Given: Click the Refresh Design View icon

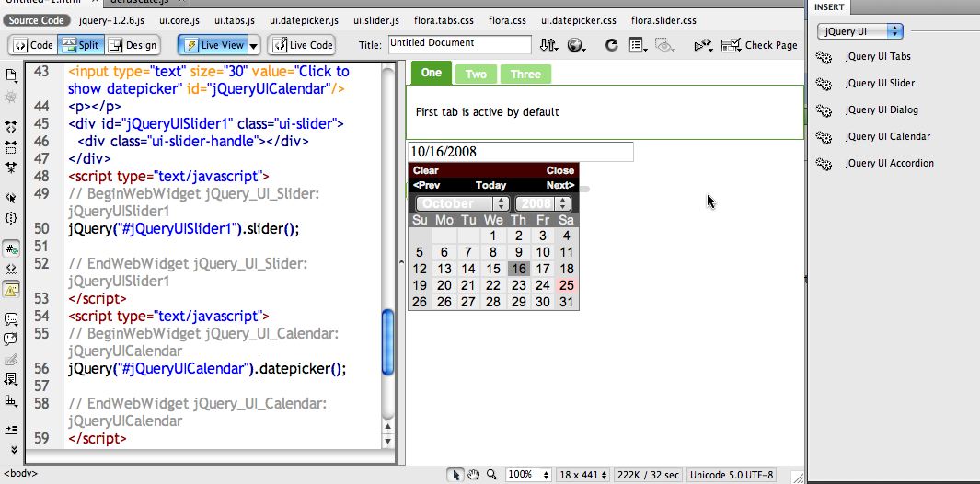Looking at the screenshot, I should (x=611, y=44).
